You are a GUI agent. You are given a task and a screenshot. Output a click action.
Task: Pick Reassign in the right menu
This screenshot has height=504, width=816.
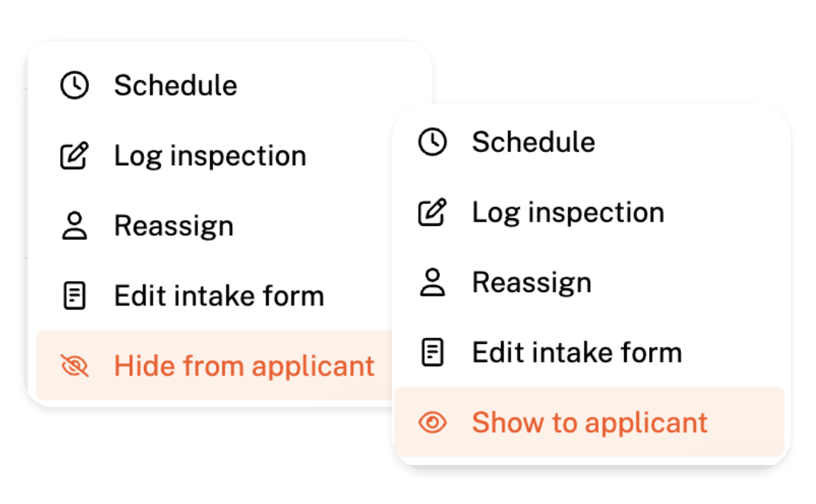[532, 283]
